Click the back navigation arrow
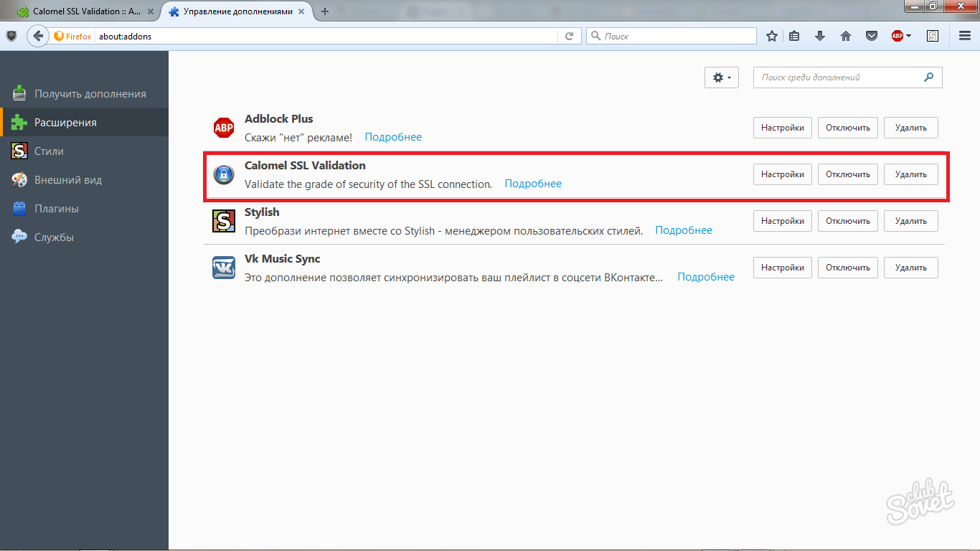Image resolution: width=980 pixels, height=551 pixels. 38,36
